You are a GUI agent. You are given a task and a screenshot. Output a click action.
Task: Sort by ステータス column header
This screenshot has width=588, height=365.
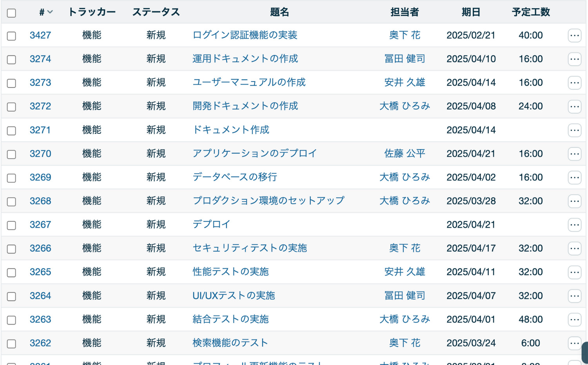156,12
